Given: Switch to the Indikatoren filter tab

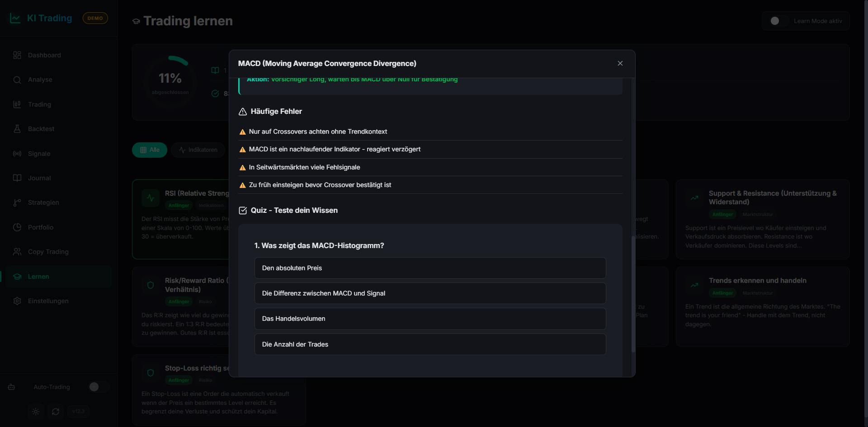Looking at the screenshot, I should (x=198, y=150).
